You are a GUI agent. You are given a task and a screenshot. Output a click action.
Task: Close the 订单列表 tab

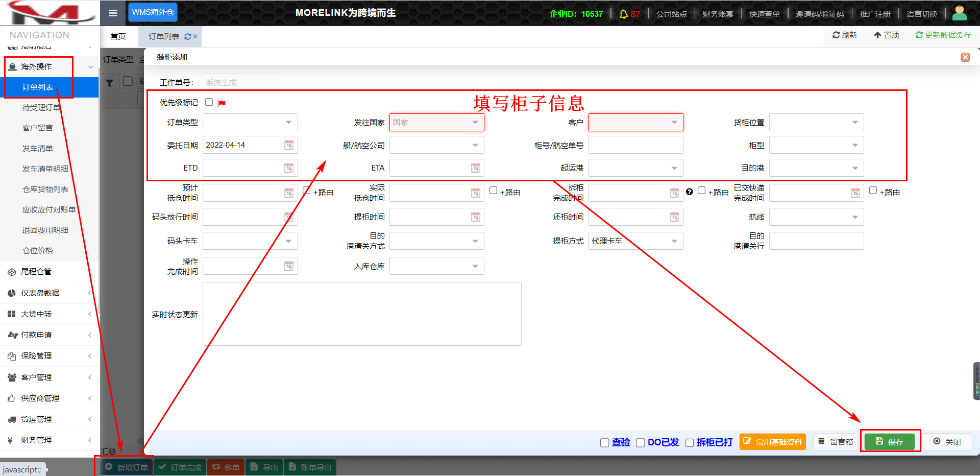(195, 37)
